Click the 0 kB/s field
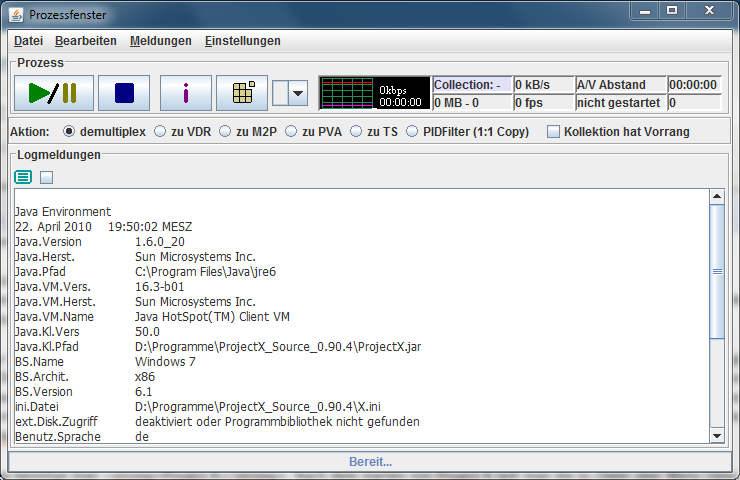Image resolution: width=740 pixels, height=480 pixels. click(544, 84)
